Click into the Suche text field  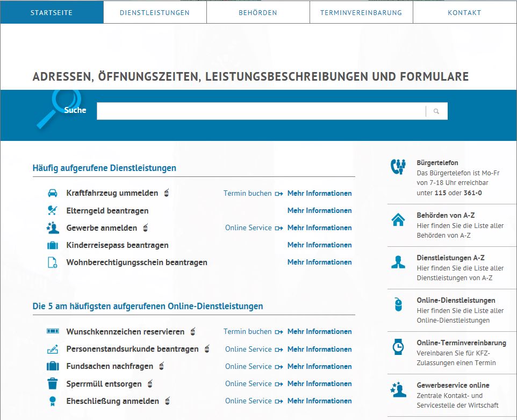[261, 111]
